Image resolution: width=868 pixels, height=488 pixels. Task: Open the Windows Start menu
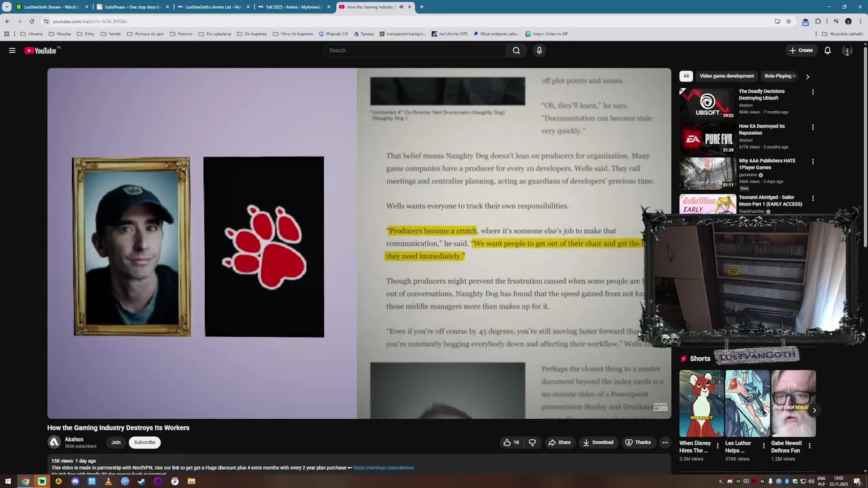(x=9, y=481)
